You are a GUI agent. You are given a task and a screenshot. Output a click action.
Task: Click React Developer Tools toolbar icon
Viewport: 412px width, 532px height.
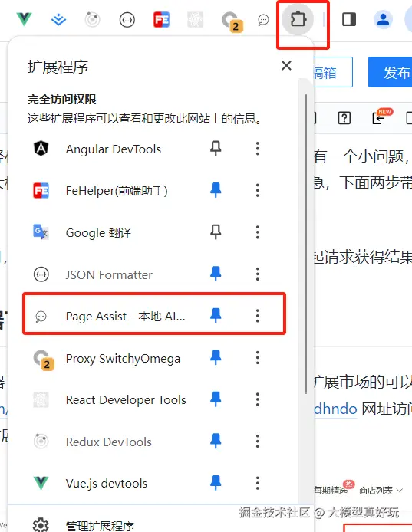tap(196, 20)
